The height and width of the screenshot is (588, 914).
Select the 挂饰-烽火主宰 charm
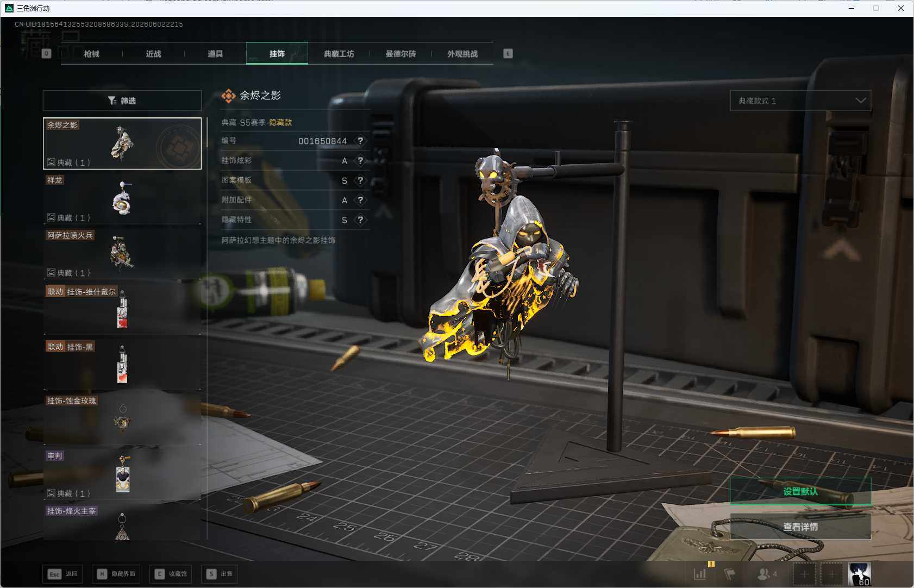tap(122, 522)
